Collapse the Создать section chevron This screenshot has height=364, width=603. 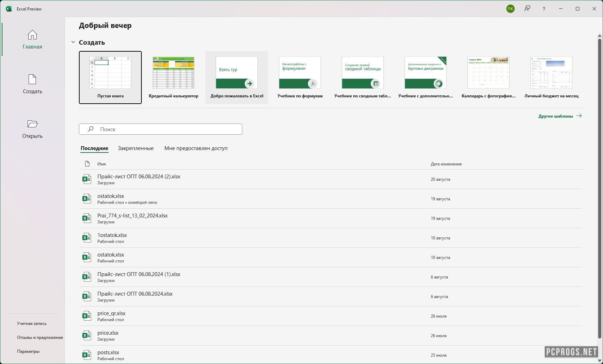[73, 42]
